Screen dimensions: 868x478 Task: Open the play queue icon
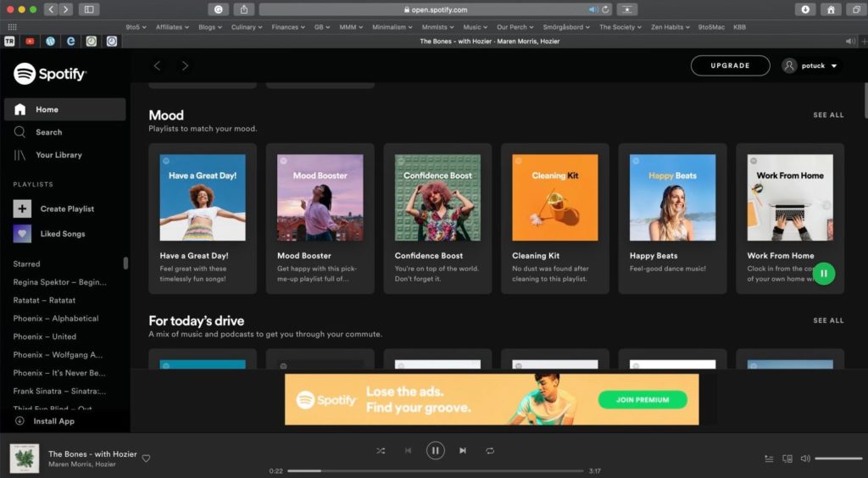[x=769, y=459]
